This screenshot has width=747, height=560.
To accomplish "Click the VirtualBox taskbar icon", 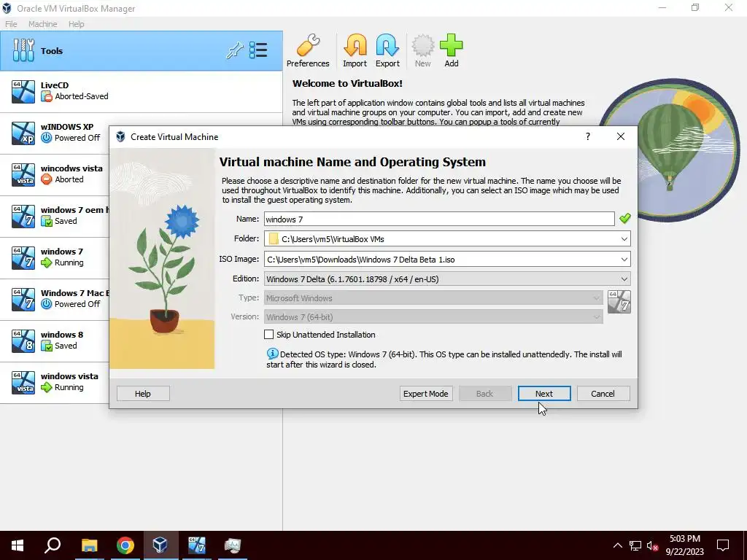I will pyautogui.click(x=160, y=545).
